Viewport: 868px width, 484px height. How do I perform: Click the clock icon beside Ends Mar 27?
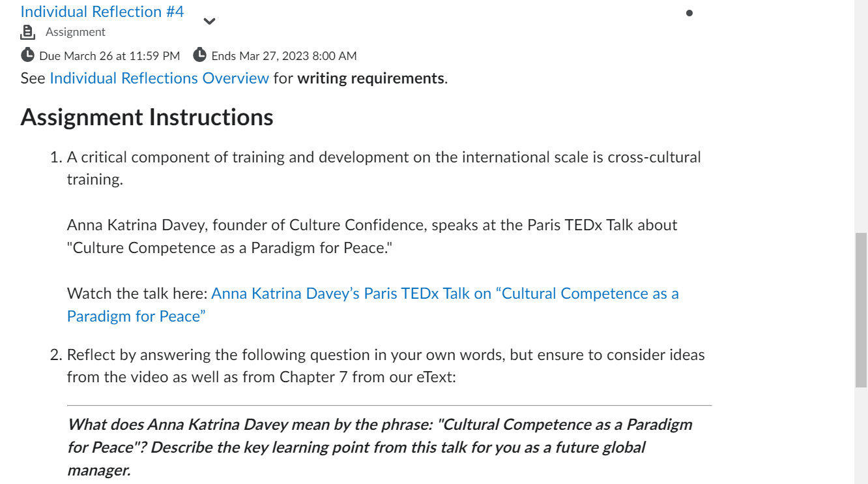pos(200,55)
